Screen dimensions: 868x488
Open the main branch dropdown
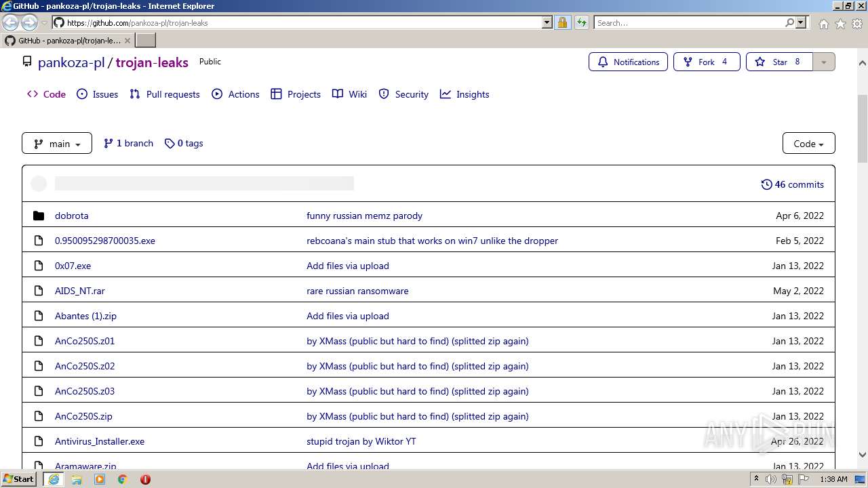(57, 143)
